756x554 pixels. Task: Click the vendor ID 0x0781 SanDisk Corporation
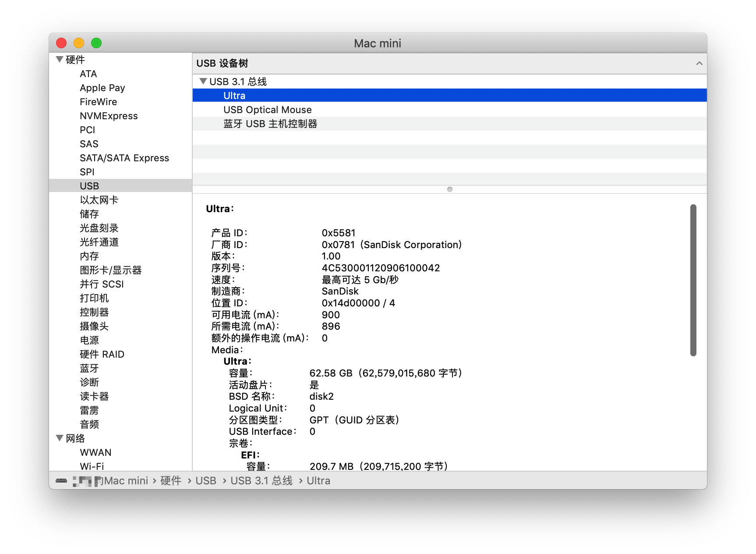tap(392, 245)
